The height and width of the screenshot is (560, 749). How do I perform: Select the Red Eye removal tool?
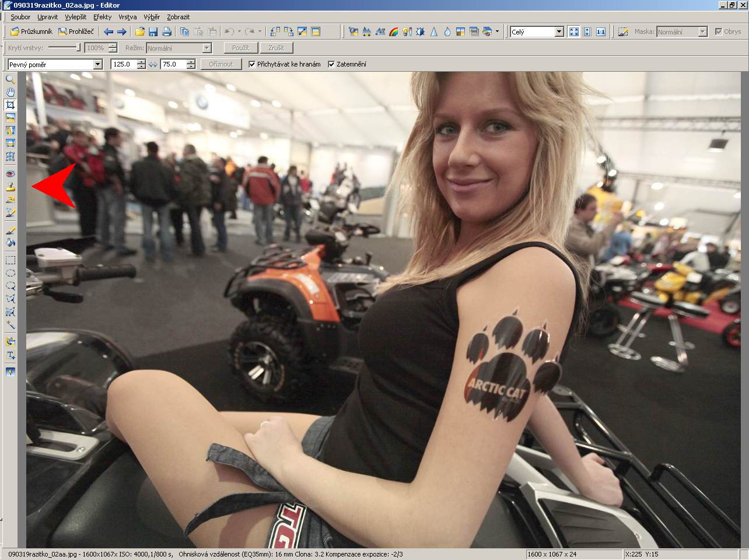[x=10, y=174]
